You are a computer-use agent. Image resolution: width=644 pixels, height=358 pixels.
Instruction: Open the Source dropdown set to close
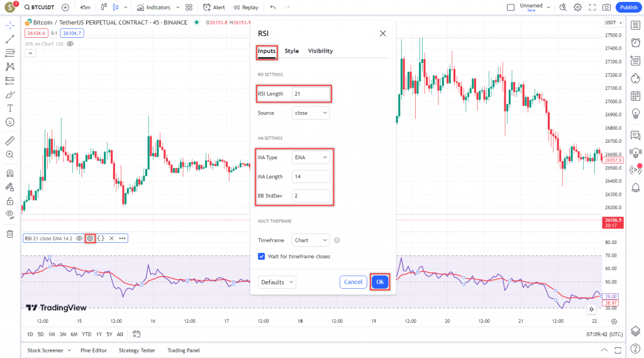click(311, 113)
